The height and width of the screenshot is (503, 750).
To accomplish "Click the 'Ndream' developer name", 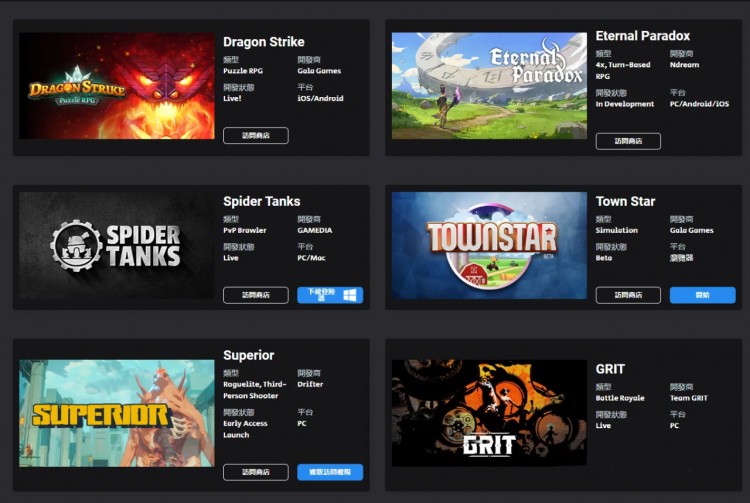I will point(684,65).
